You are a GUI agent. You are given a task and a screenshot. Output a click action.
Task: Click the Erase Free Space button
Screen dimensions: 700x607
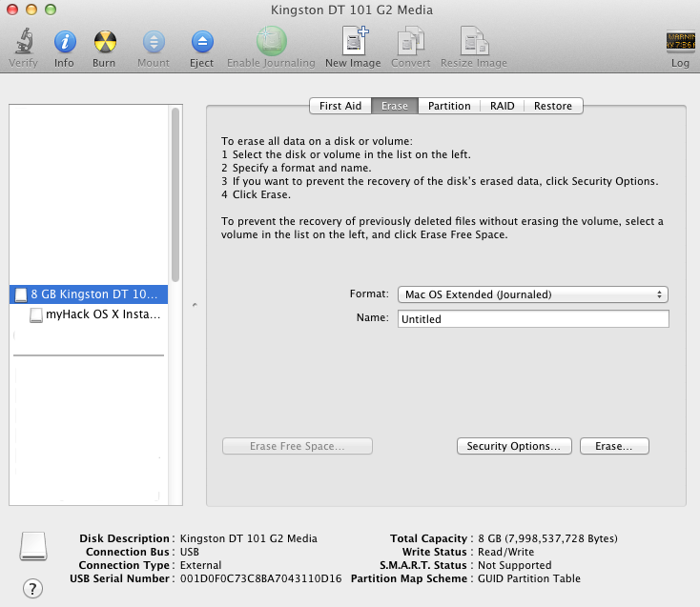(298, 446)
